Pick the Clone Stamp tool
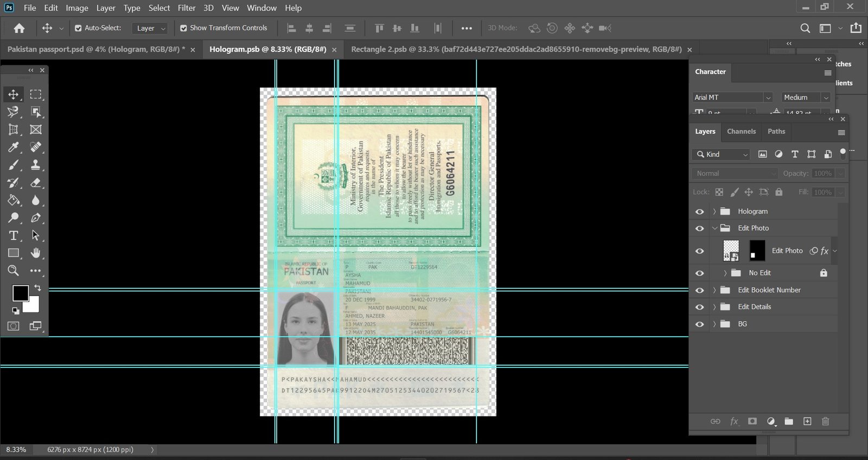This screenshot has height=460, width=868. coord(36,165)
